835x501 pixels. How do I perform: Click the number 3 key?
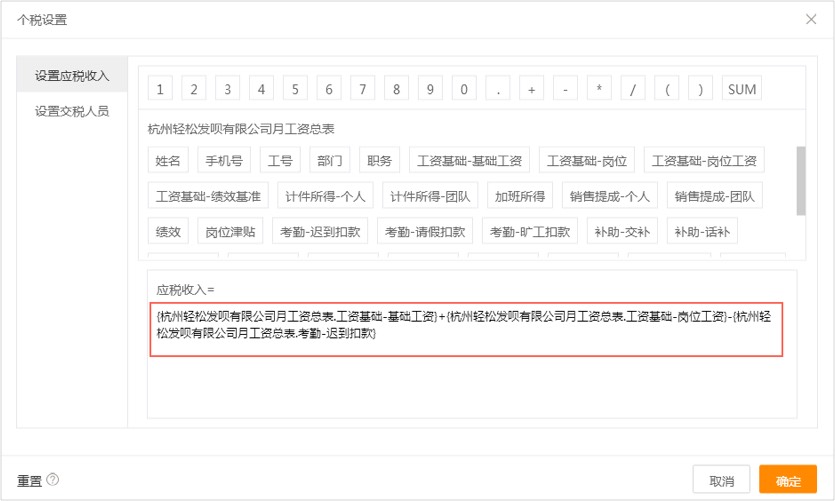click(227, 89)
